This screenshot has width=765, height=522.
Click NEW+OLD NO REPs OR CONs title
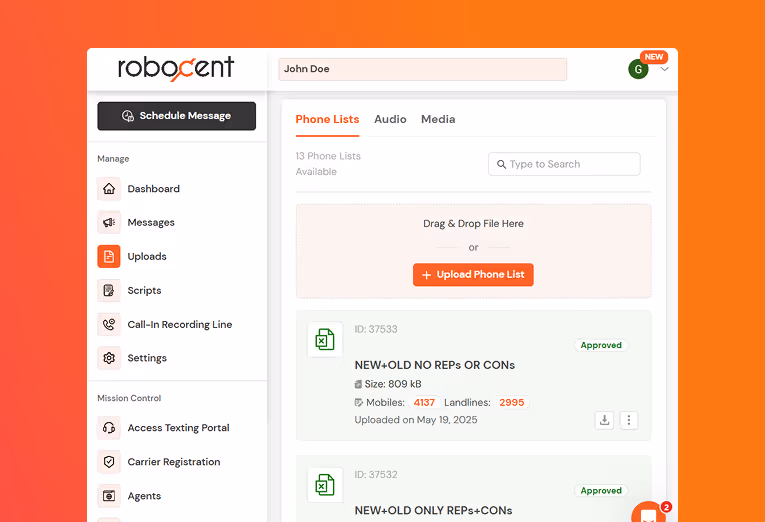point(435,365)
